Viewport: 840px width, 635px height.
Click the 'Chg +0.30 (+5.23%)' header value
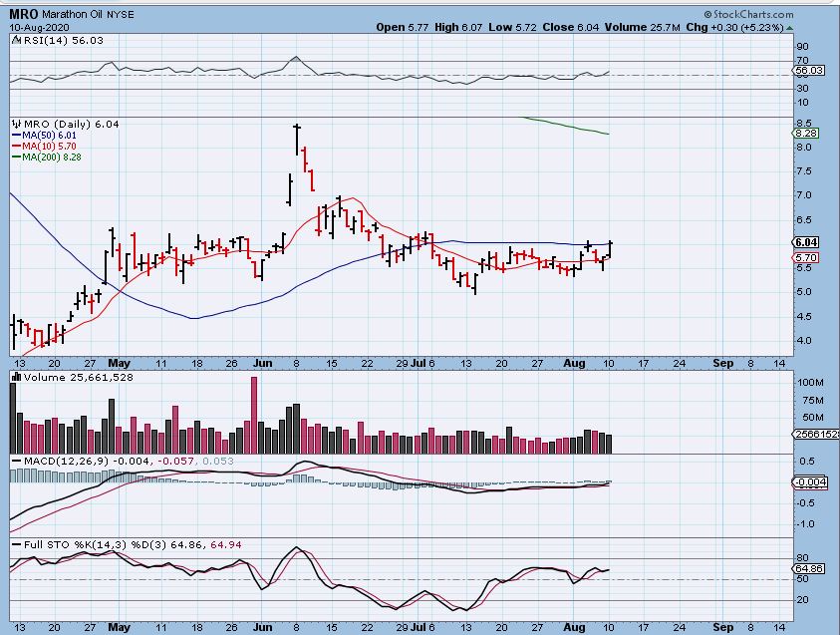pos(735,27)
